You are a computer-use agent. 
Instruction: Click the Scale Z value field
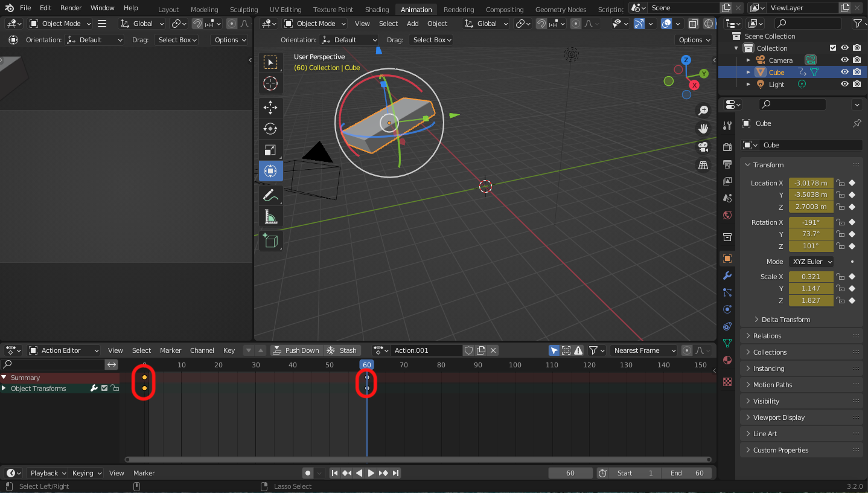[x=811, y=300]
